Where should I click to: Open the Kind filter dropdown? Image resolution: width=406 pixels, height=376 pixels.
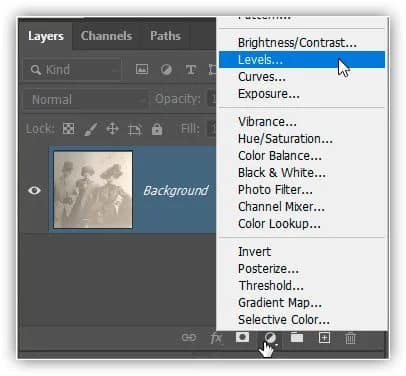coord(72,70)
